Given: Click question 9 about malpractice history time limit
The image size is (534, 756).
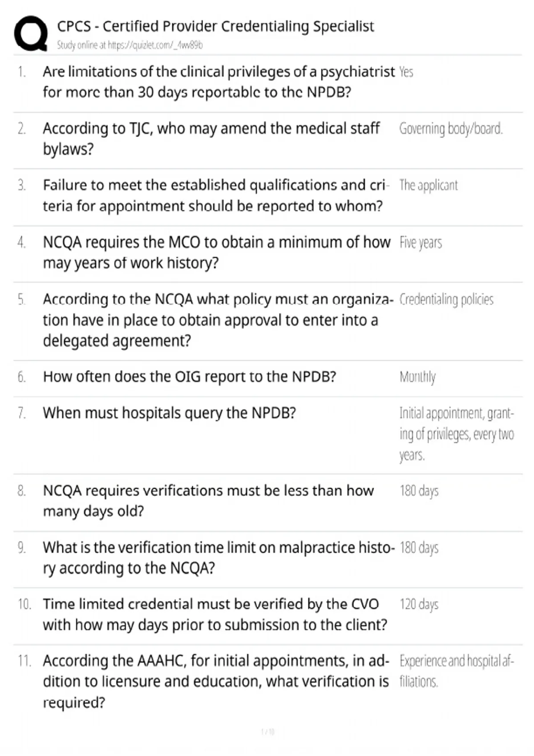Looking at the screenshot, I should click(x=218, y=558).
